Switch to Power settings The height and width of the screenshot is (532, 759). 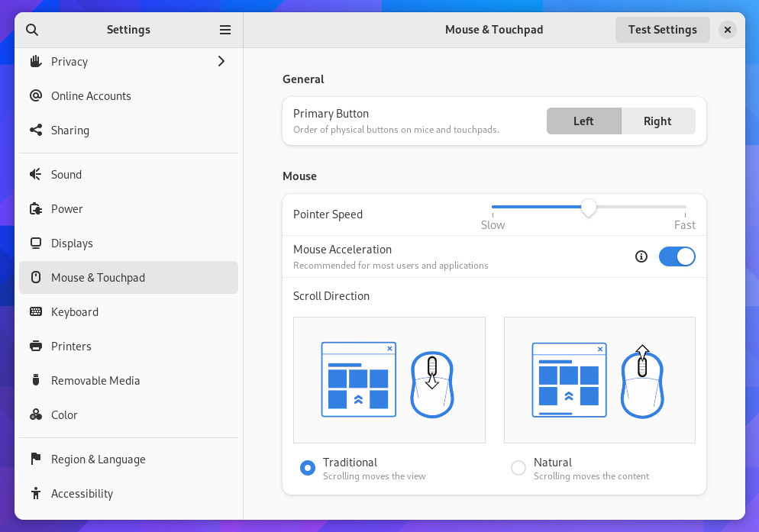click(128, 208)
